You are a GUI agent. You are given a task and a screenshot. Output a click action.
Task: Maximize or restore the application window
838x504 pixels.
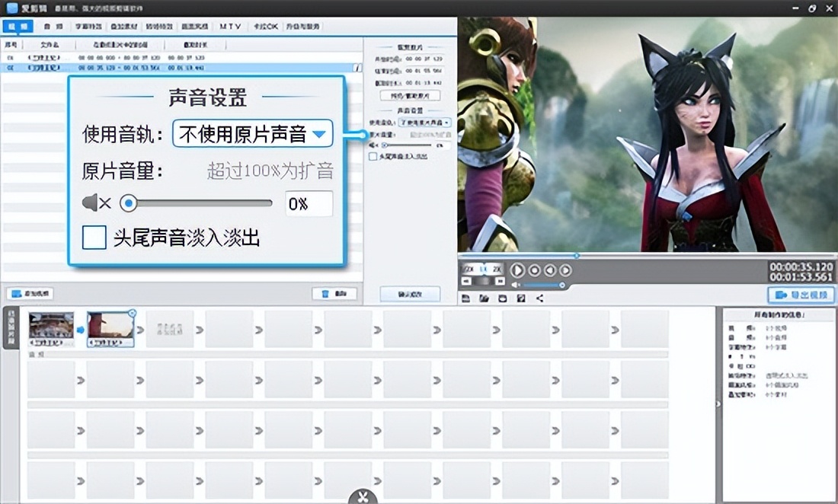(812, 8)
